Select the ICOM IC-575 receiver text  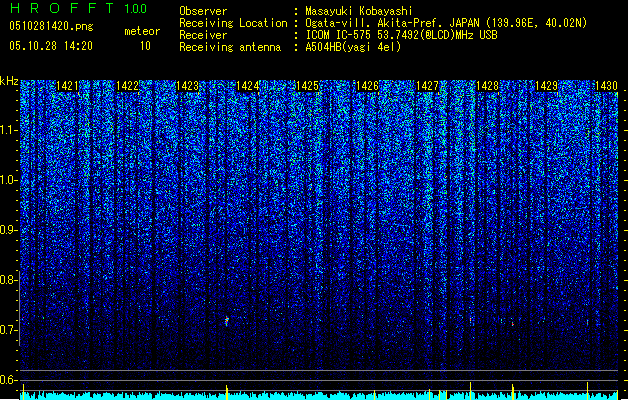(x=401, y=35)
